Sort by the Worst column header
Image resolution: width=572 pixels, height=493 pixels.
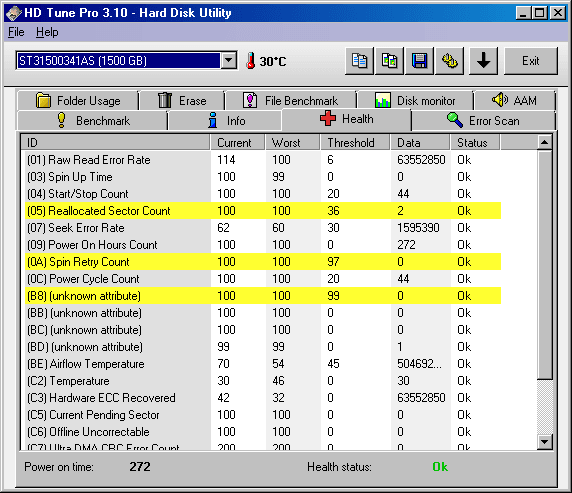pyautogui.click(x=293, y=143)
